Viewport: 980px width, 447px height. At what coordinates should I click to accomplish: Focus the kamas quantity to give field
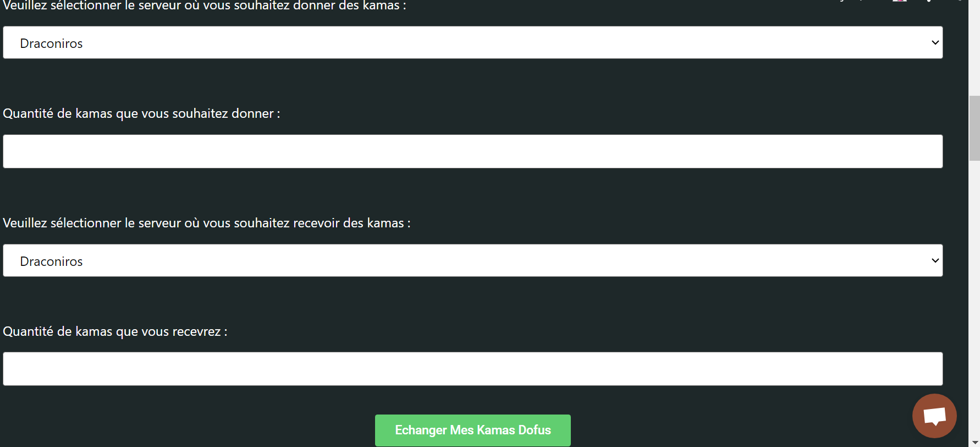(473, 151)
